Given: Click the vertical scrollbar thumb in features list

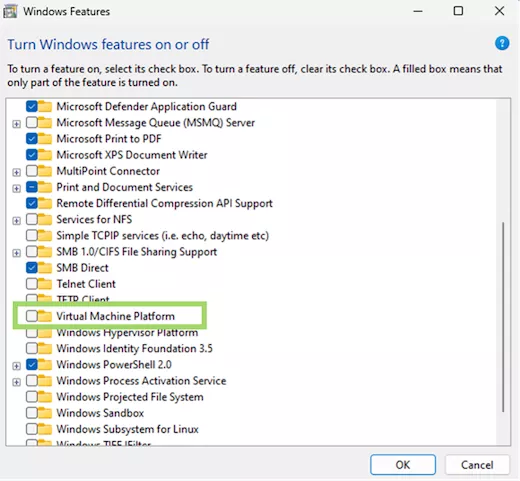Looking at the screenshot, I should click(503, 317).
